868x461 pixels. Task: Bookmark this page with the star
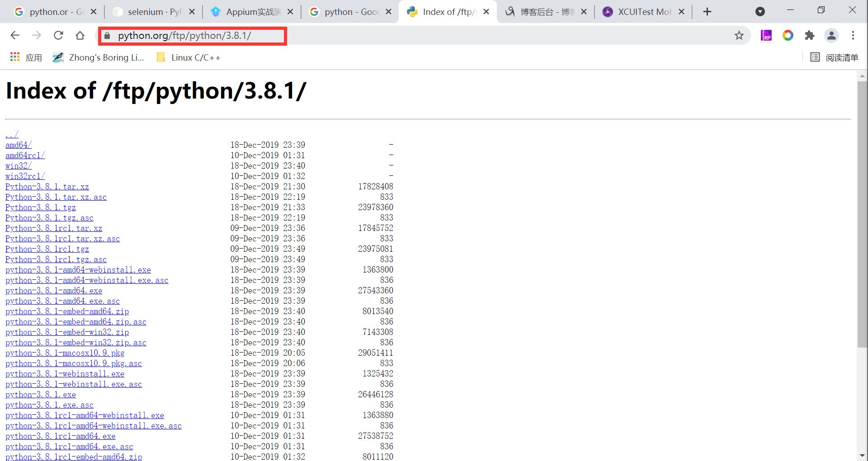[739, 35]
